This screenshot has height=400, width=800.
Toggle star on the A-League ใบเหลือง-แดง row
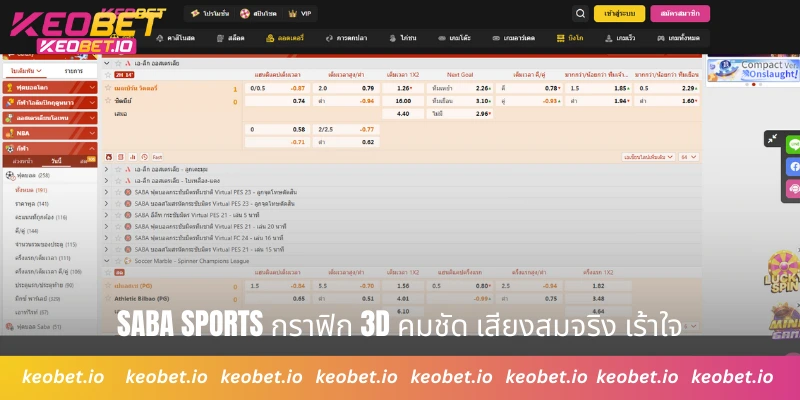118,181
